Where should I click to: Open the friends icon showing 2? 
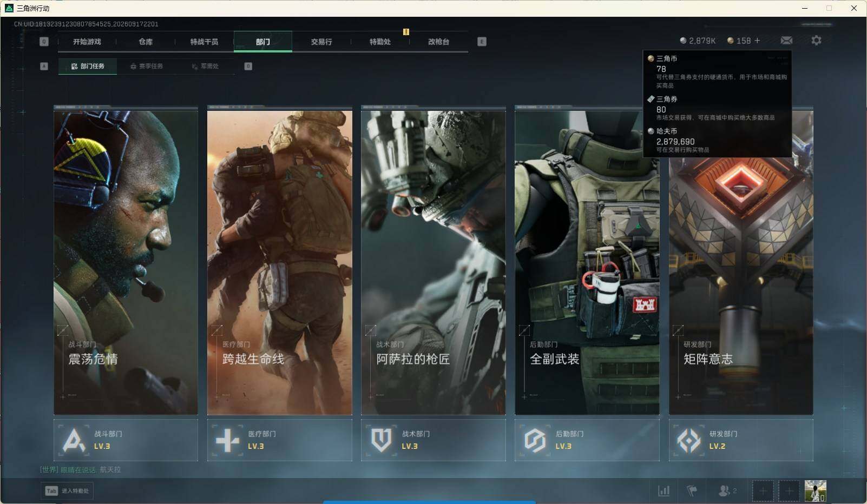pos(727,490)
